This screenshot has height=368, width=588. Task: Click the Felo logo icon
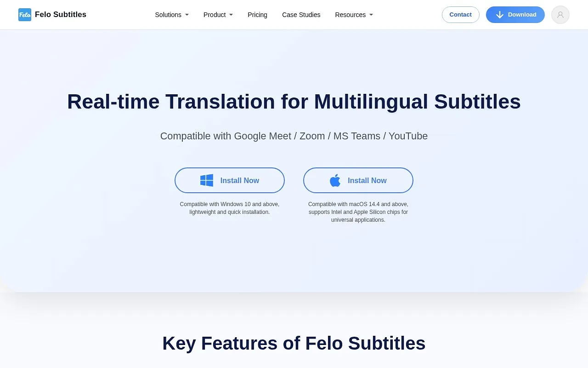(25, 15)
